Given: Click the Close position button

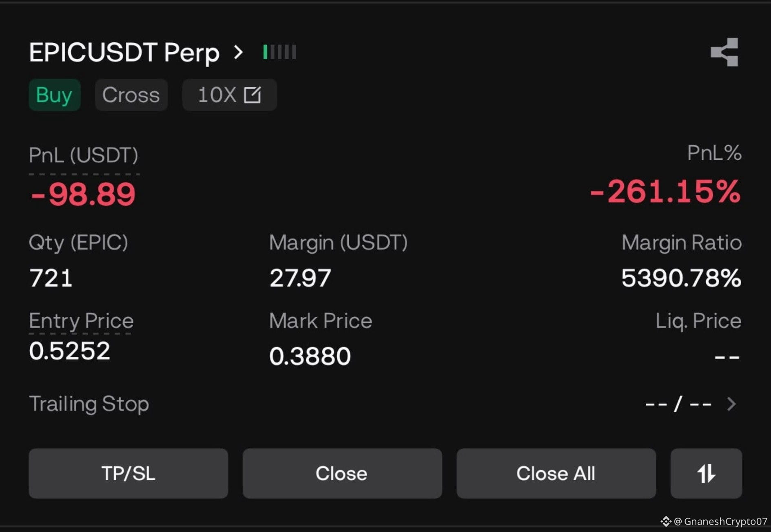Looking at the screenshot, I should [x=342, y=473].
